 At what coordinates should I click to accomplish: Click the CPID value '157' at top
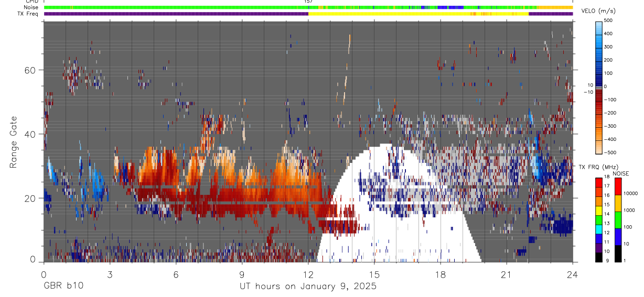[308, 2]
